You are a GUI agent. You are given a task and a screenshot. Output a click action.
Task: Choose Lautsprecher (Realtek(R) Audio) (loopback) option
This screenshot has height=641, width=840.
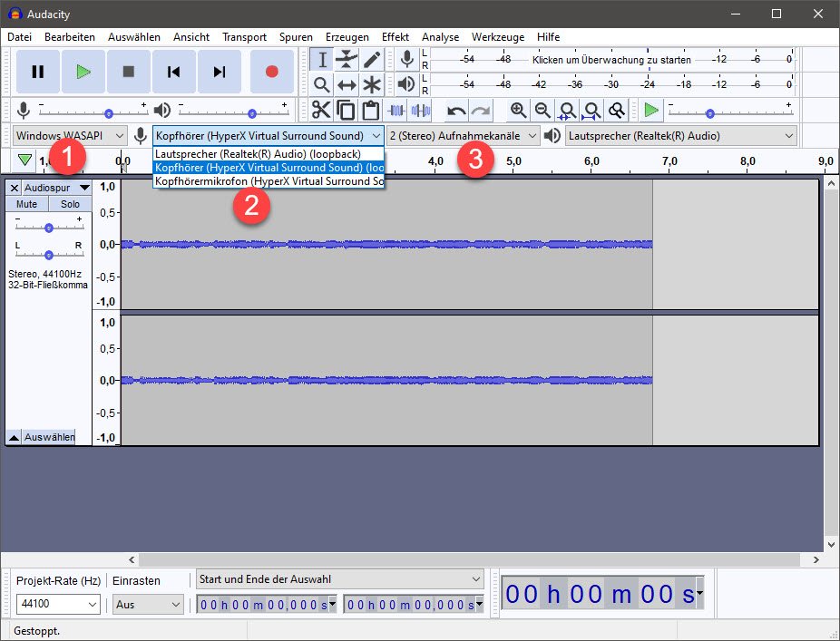point(259,154)
